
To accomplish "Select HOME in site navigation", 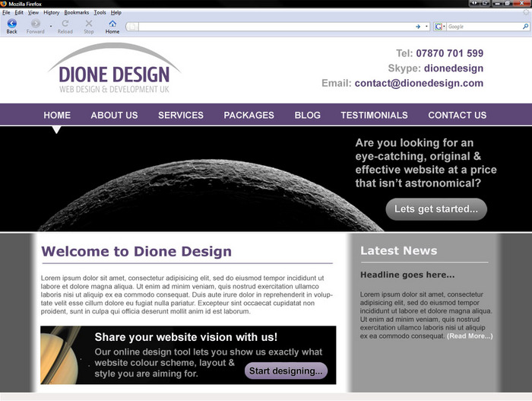I will click(57, 115).
